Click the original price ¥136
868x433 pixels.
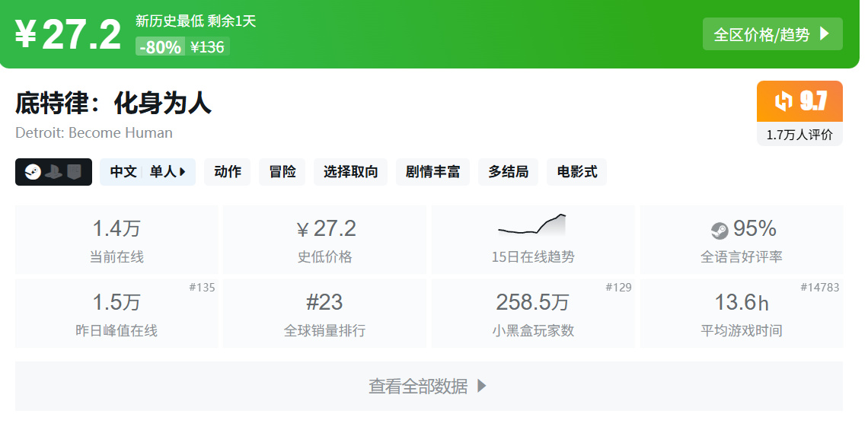[x=207, y=47]
